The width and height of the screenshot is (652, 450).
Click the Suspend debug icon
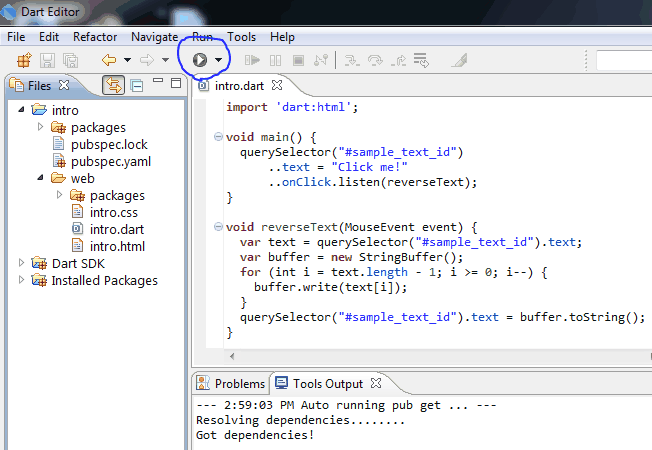(275, 61)
